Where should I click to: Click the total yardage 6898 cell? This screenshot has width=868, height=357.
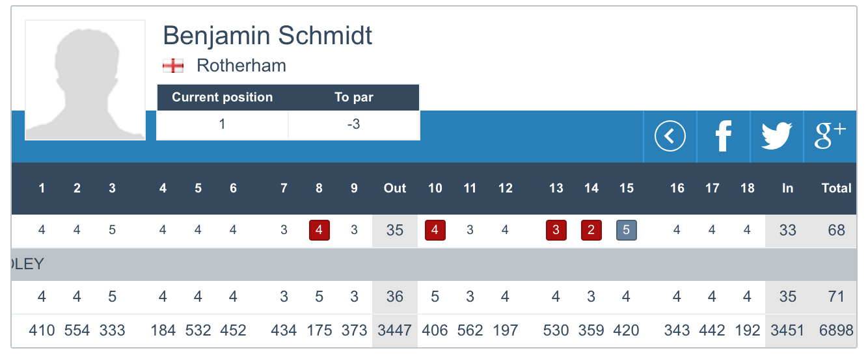[836, 330]
